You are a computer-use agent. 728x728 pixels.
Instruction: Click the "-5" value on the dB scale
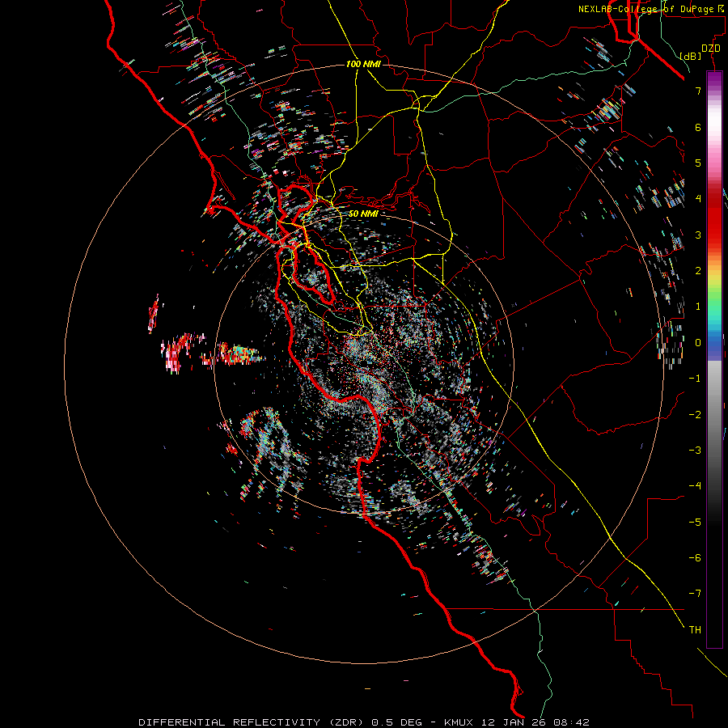pos(695,523)
